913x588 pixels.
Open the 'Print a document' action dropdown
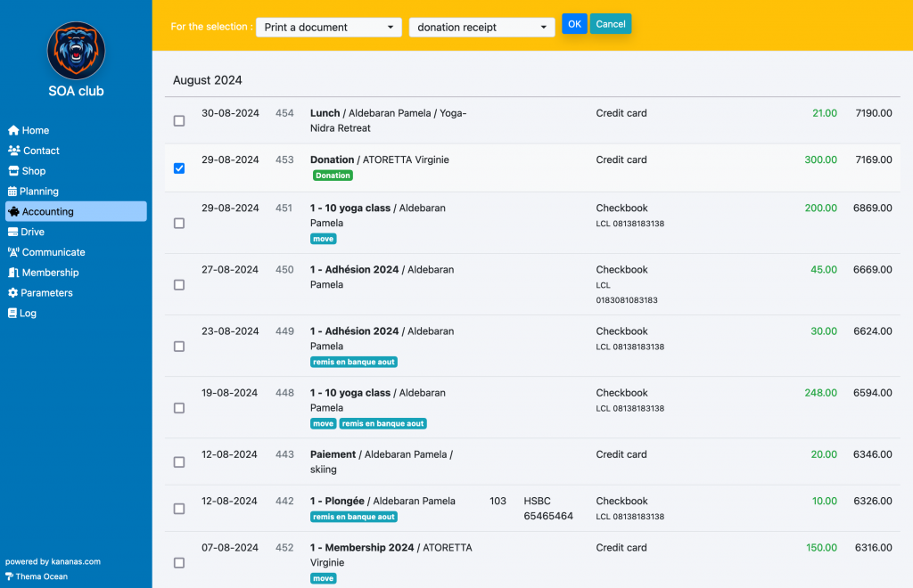coord(329,28)
